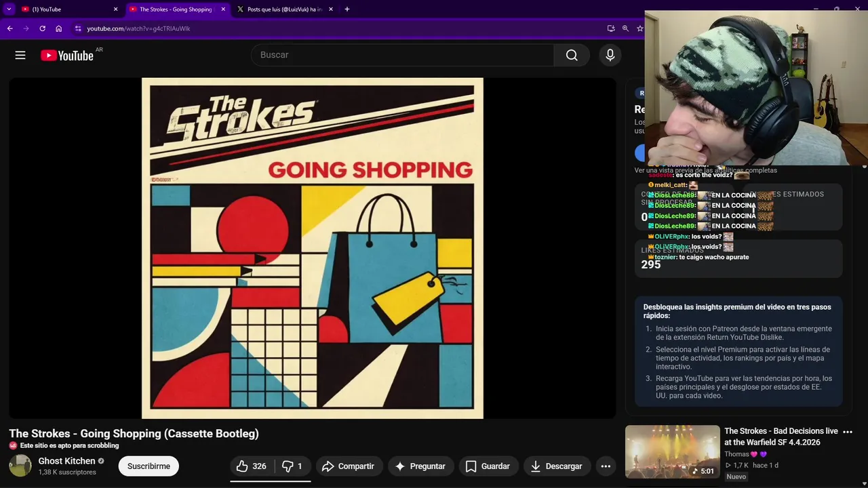Screen dimensions: 868x488
Task: Click chat message 'es corte the voidz?'
Action: (704, 175)
